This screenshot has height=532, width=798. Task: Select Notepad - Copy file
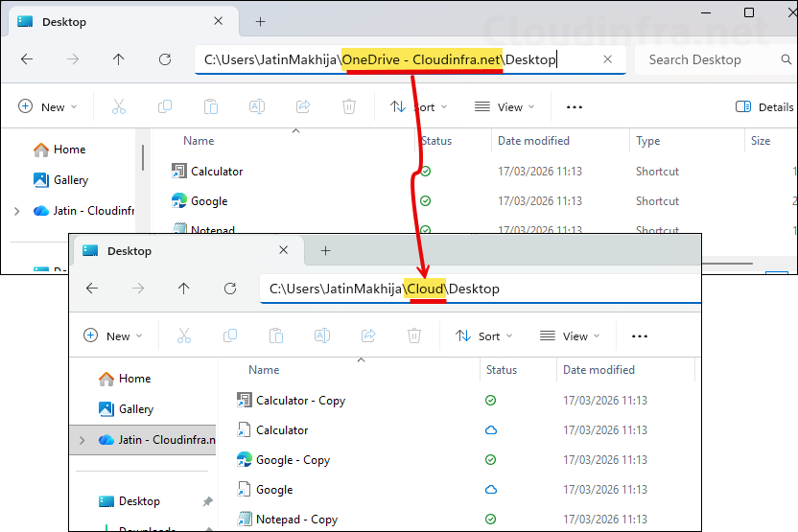click(x=296, y=520)
